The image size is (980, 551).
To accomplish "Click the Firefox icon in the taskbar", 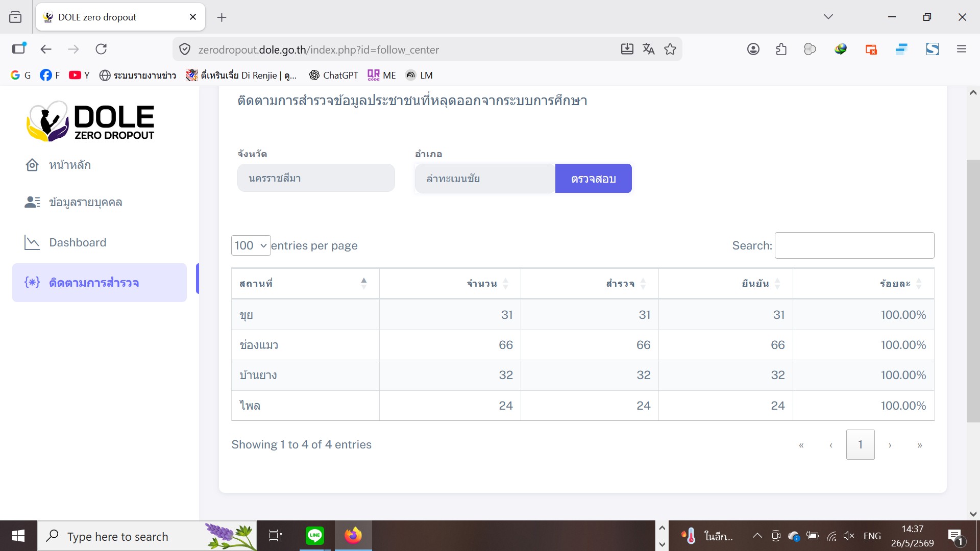I will point(353,535).
